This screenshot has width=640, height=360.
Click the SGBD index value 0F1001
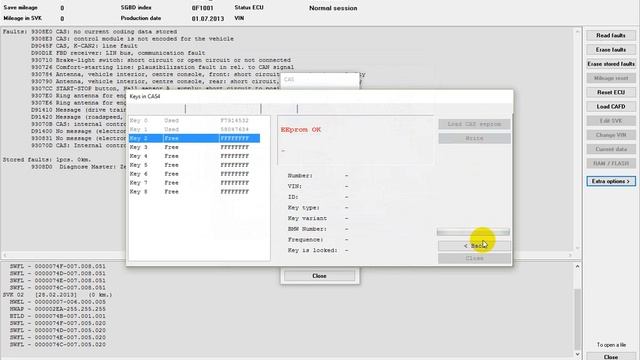coord(202,8)
